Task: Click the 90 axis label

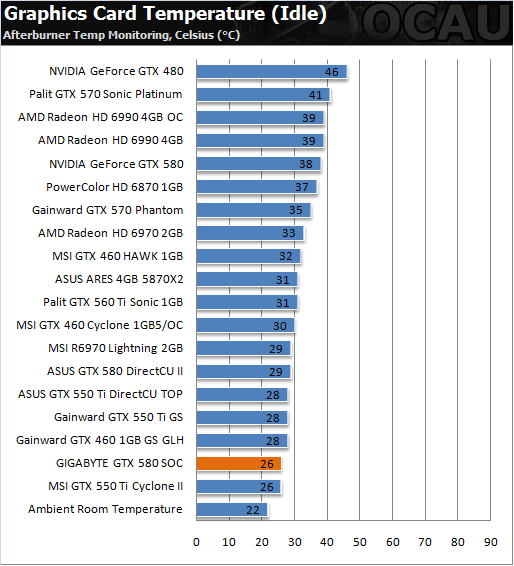Action: coord(491,542)
